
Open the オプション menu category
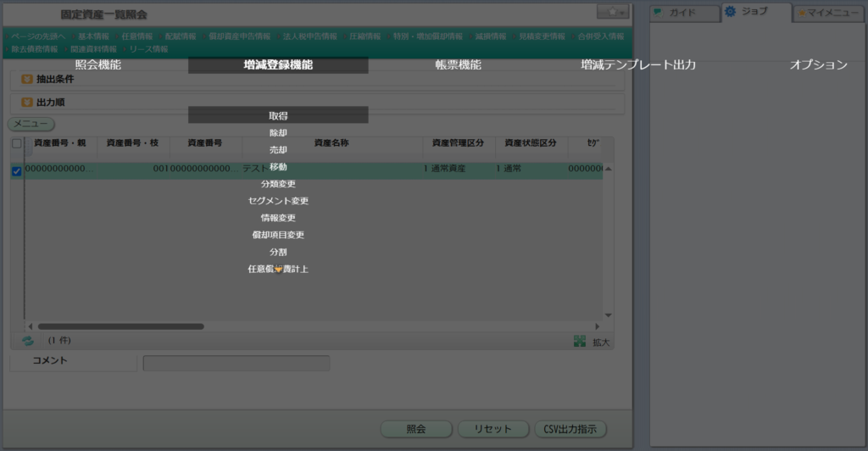[818, 65]
